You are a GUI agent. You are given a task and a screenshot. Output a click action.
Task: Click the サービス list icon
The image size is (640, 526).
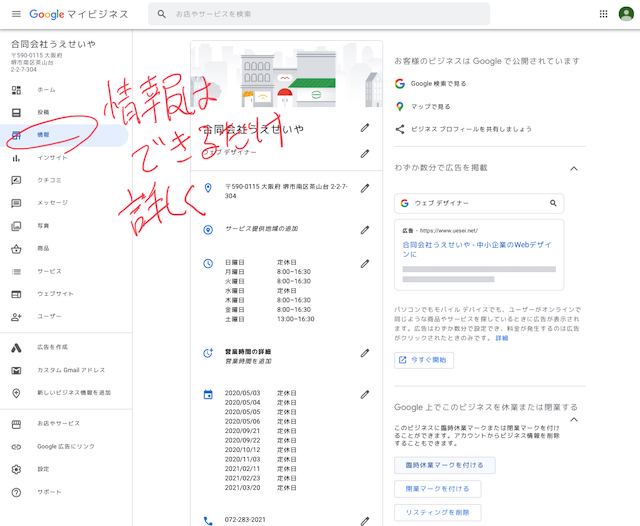tap(16, 271)
